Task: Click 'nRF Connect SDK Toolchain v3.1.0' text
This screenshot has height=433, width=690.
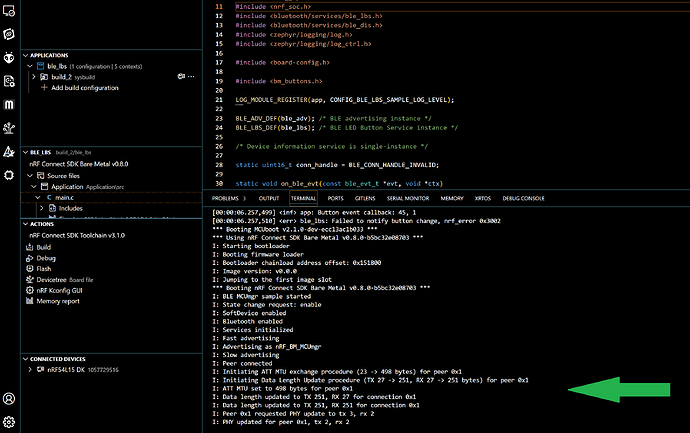Action: (x=77, y=235)
